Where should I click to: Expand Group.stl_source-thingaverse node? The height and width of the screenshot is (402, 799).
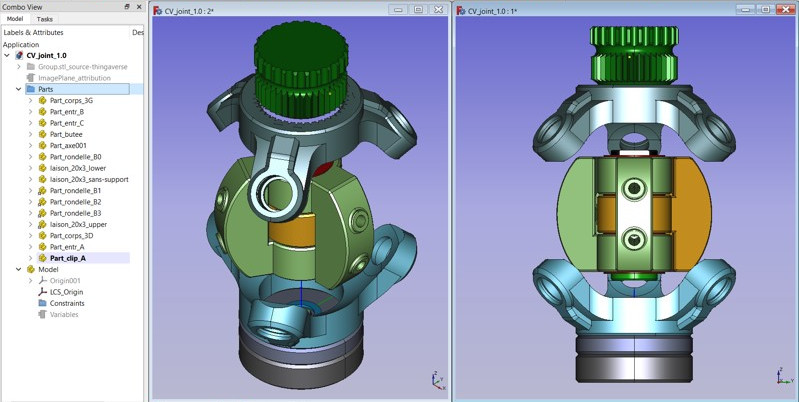(x=19, y=67)
